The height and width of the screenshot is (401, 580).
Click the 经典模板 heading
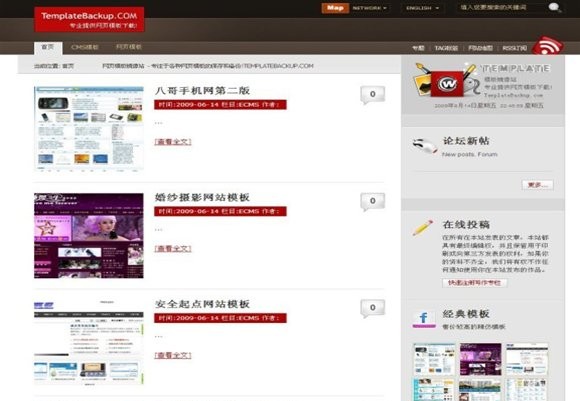(466, 314)
